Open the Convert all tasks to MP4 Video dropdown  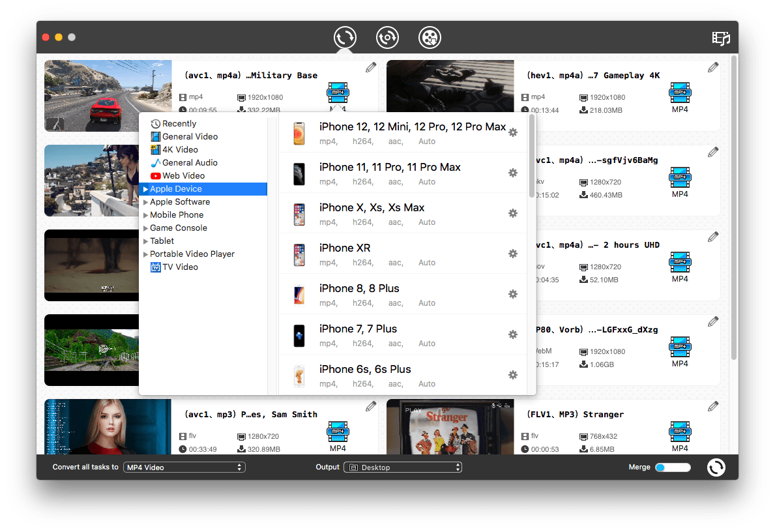[184, 467]
